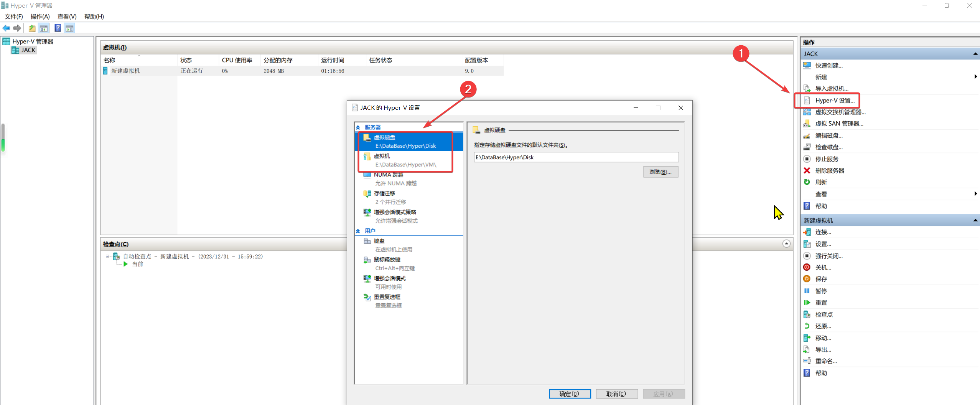Viewport: 980px width, 405px height.
Task: Click Save (保存) VM action
Action: (821, 279)
